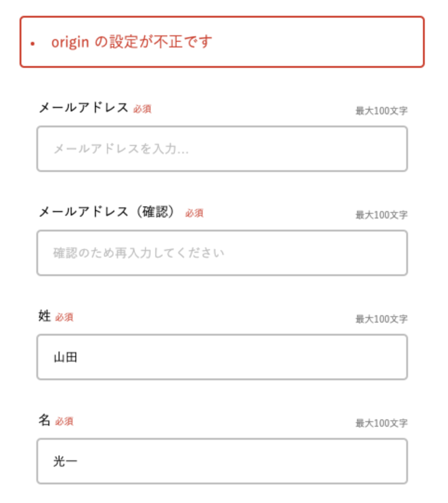Click the 必須 marker beside メールアドレス（確認）
This screenshot has height=503, width=448.
click(x=194, y=213)
